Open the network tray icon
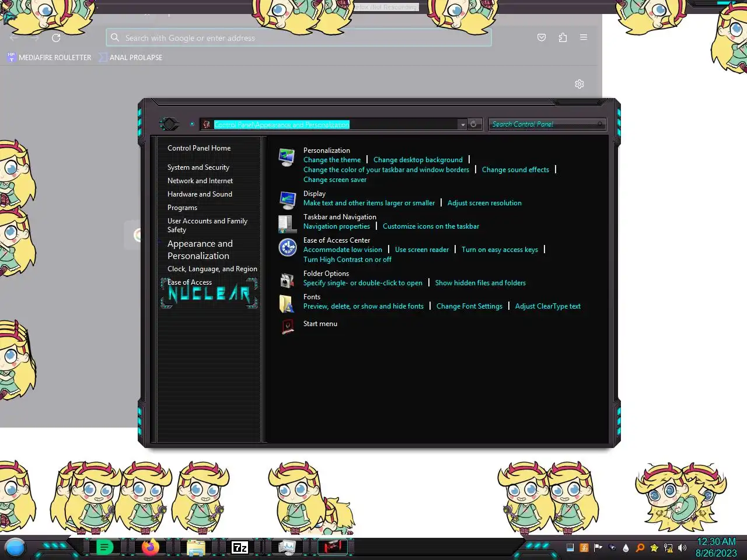 [x=668, y=548]
